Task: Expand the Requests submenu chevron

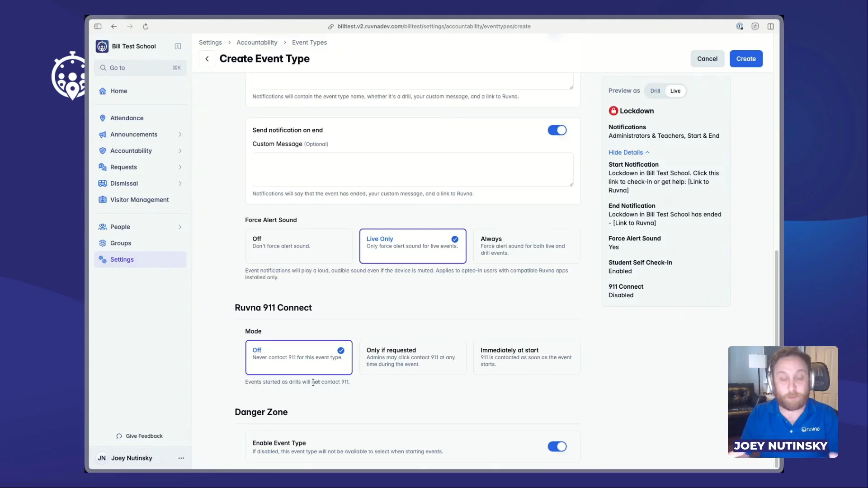Action: (x=180, y=167)
